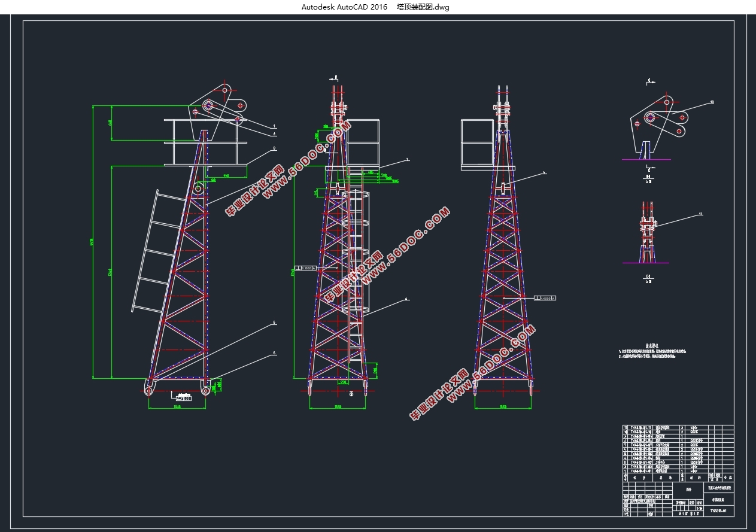The width and height of the screenshot is (756, 532).
Task: Select section marker "B" above the middle tower view
Action: [x=336, y=77]
